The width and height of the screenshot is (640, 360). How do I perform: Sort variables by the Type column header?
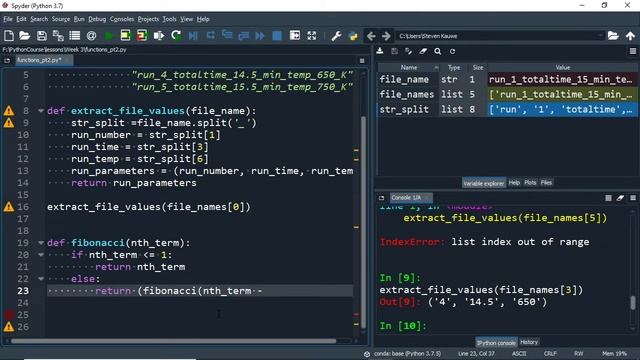coord(454,68)
